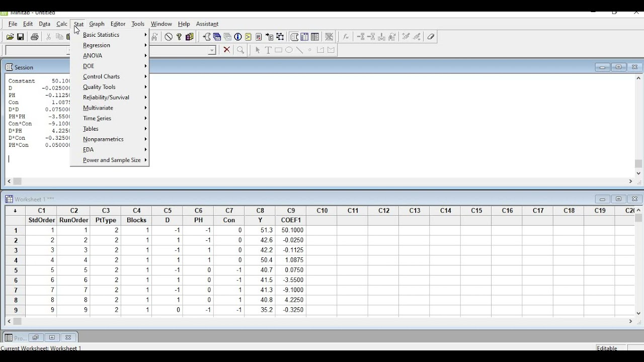Click the Open Project folder icon

(x=10, y=37)
